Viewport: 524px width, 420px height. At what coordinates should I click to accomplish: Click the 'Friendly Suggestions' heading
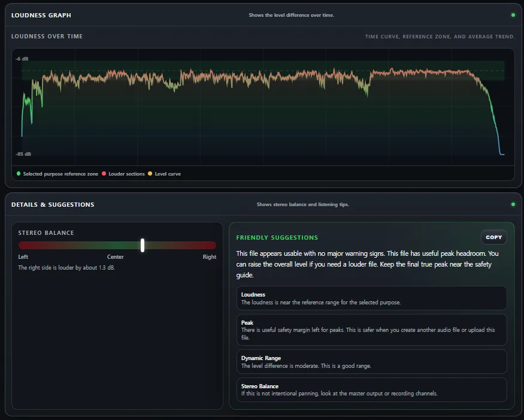coord(277,237)
